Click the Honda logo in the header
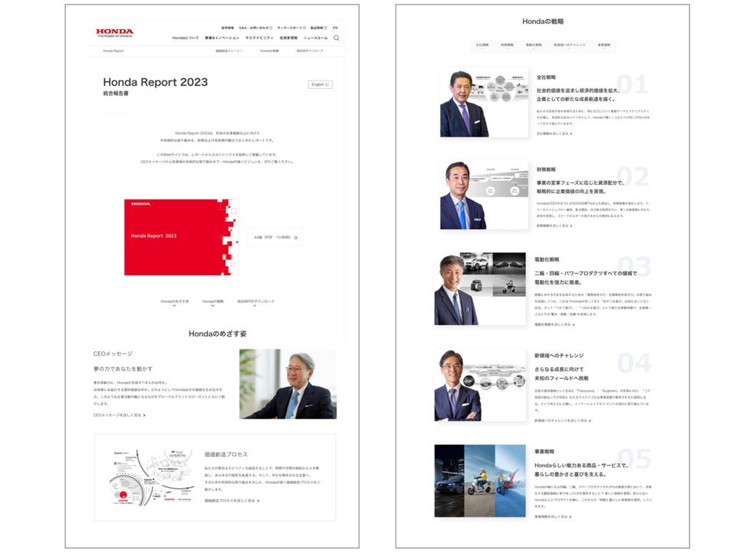 (114, 33)
